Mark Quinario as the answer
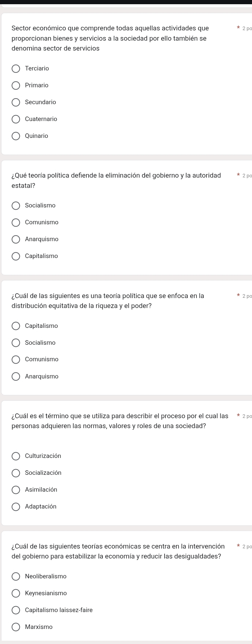Screen dimensions: 252x644 tap(16, 136)
